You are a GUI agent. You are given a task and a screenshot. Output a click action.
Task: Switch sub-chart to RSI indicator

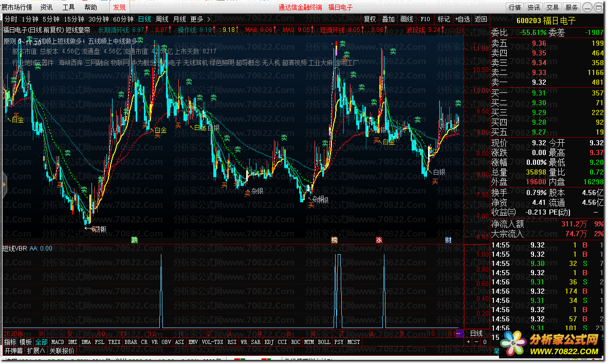232,342
